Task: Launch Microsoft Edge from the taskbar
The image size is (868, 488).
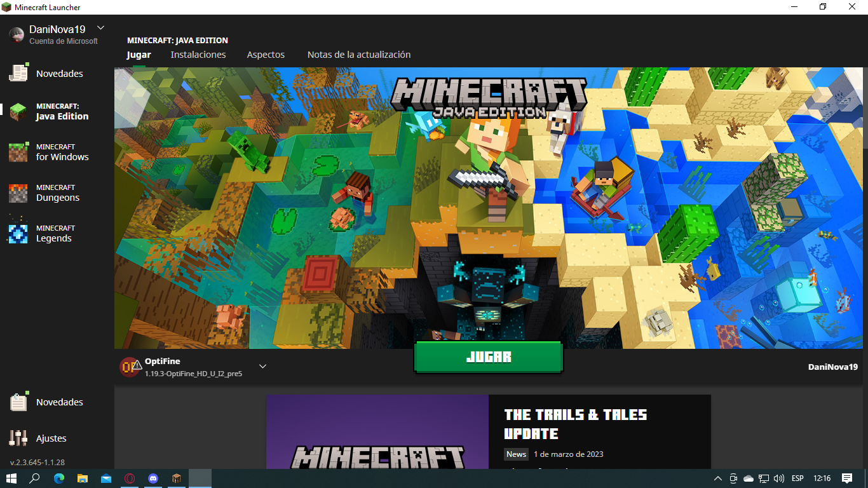Action: (x=59, y=478)
